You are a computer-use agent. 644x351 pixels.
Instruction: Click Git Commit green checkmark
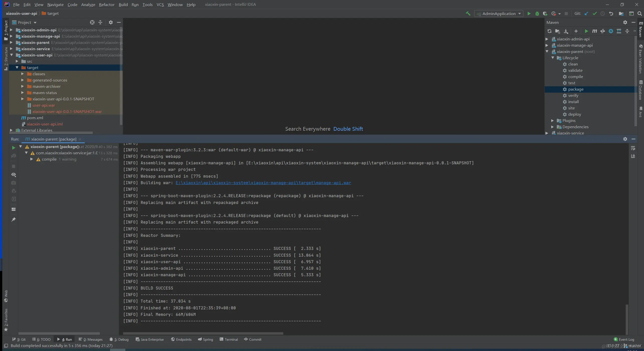coord(595,14)
